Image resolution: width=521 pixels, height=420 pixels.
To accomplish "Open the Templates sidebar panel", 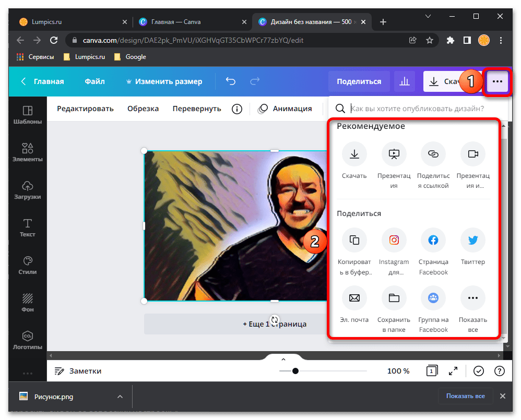I will [28, 115].
